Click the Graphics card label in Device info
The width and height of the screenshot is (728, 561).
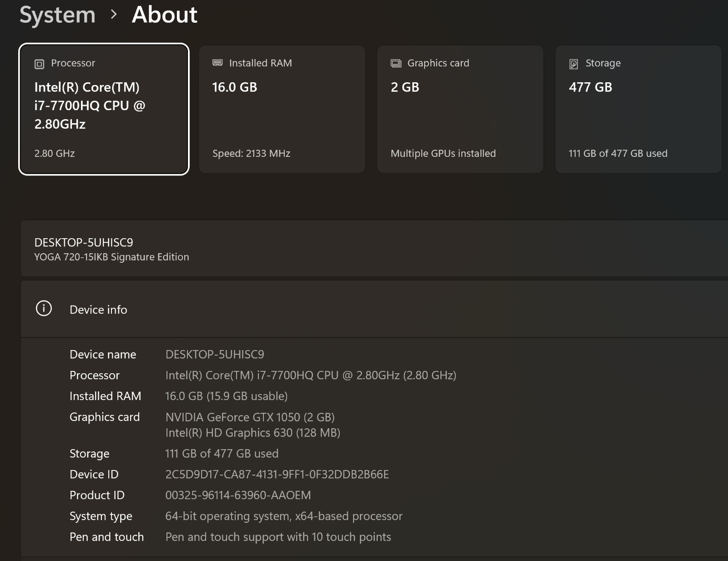coord(105,417)
